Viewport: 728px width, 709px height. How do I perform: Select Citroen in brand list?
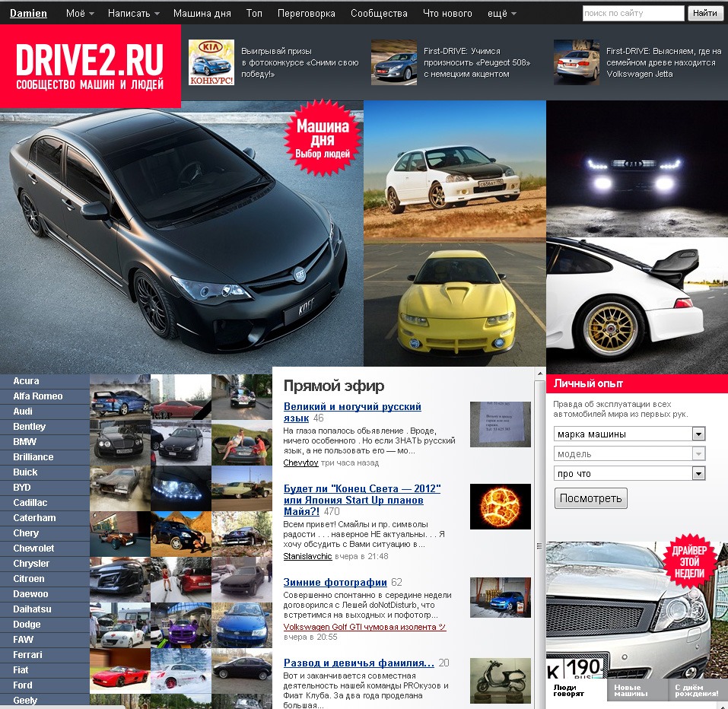(29, 579)
